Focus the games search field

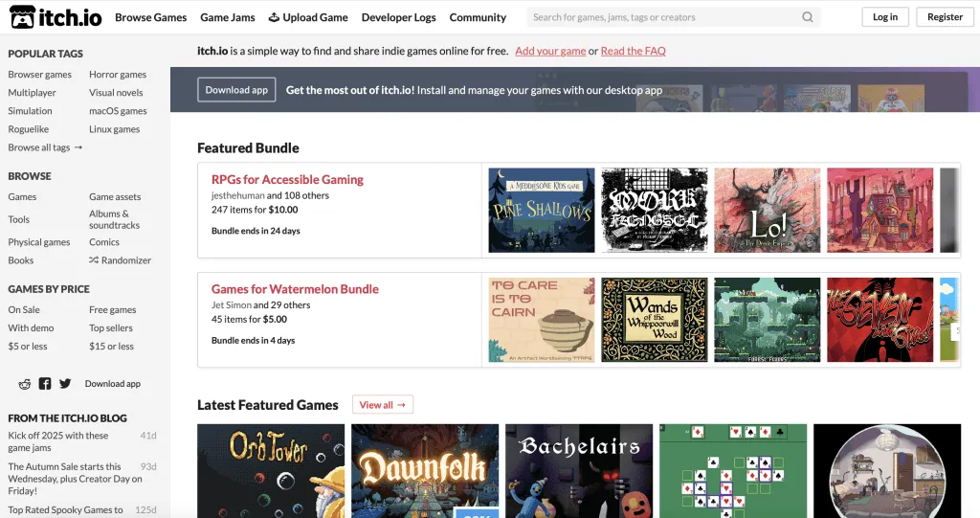click(x=674, y=17)
